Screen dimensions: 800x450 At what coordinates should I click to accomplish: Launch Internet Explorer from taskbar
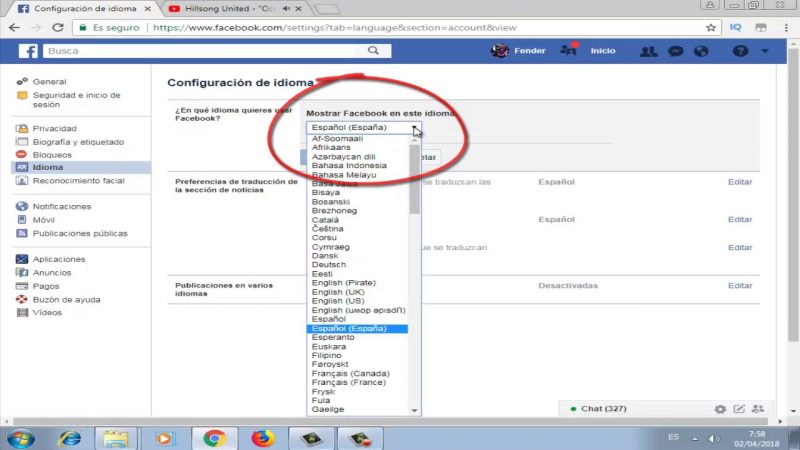click(x=69, y=439)
